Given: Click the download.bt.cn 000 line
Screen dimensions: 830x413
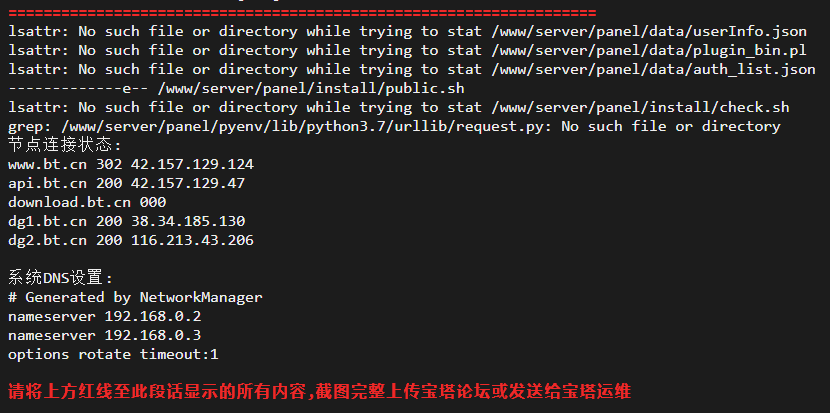Looking at the screenshot, I should click(87, 203).
